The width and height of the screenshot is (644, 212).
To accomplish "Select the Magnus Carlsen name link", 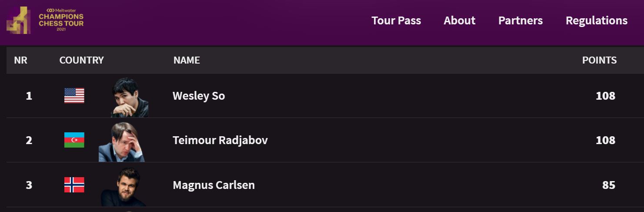I will 214,185.
